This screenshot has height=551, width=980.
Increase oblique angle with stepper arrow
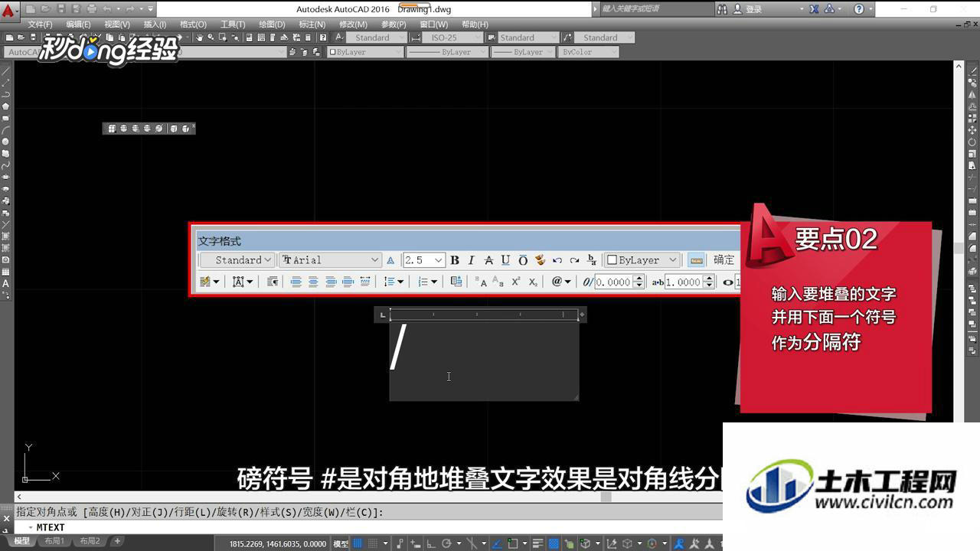coord(637,279)
